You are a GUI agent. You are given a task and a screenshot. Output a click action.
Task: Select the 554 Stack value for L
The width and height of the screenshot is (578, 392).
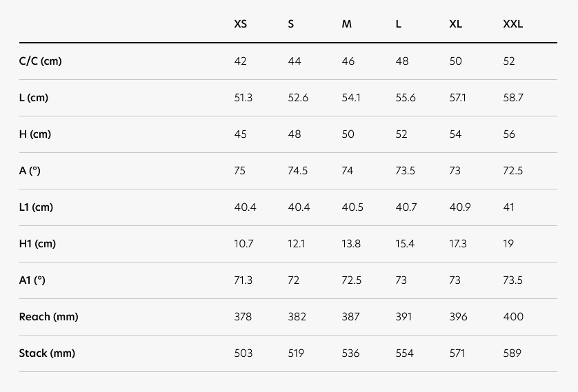pos(405,353)
